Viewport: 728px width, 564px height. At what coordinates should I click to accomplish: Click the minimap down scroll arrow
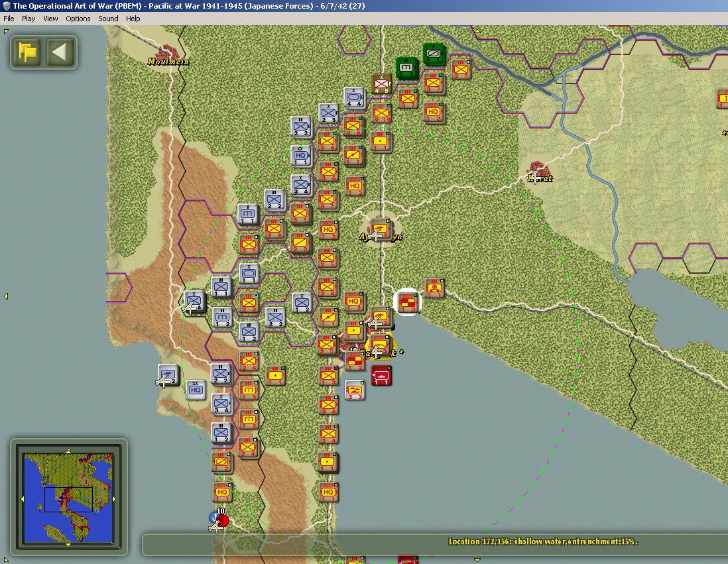coord(68,543)
